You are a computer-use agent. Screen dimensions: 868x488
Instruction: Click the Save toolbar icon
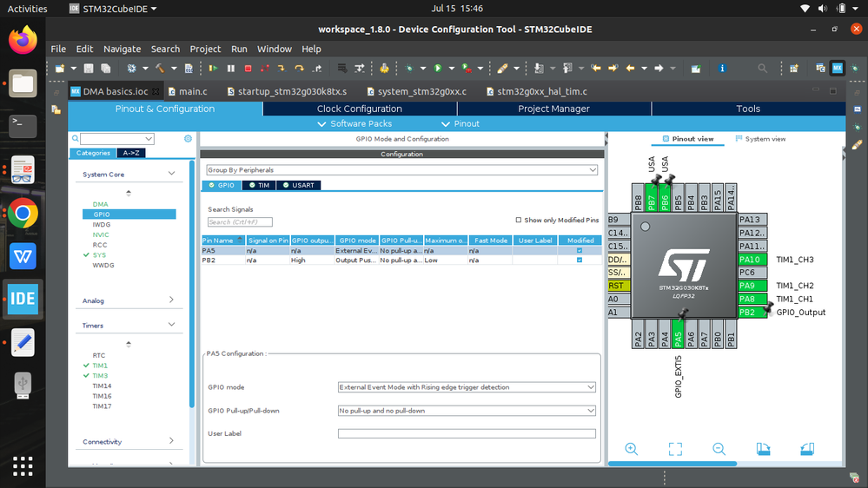click(x=88, y=68)
